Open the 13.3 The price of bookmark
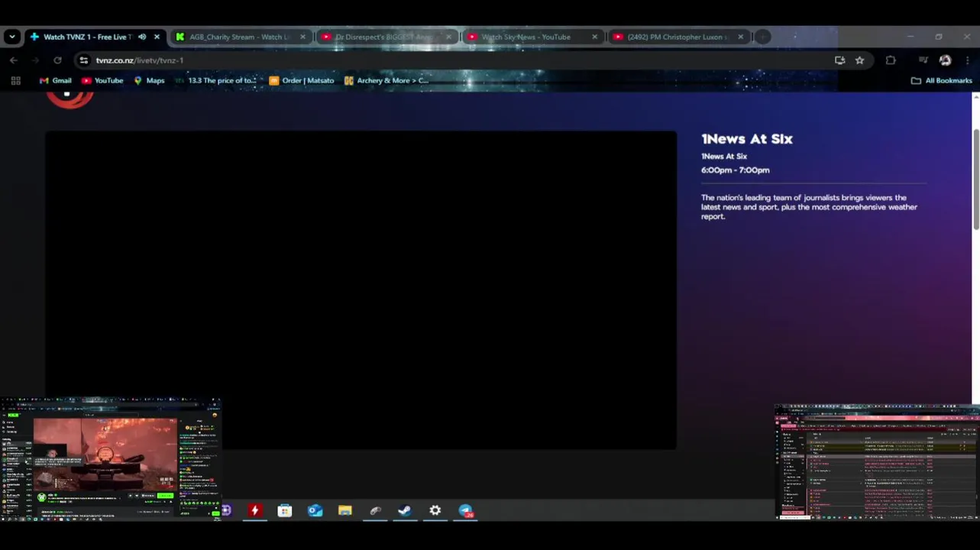 (215, 80)
